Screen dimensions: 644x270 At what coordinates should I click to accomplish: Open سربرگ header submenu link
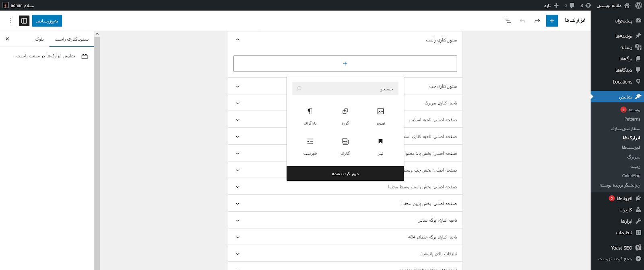pos(634,157)
